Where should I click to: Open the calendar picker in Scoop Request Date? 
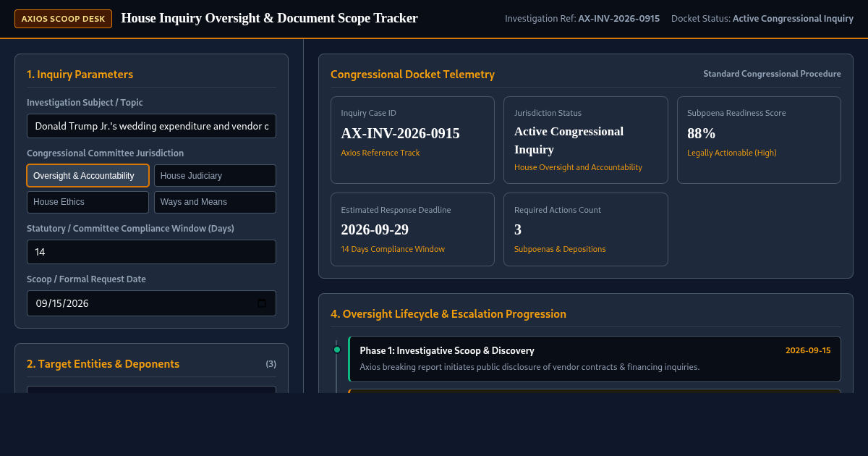tap(262, 303)
